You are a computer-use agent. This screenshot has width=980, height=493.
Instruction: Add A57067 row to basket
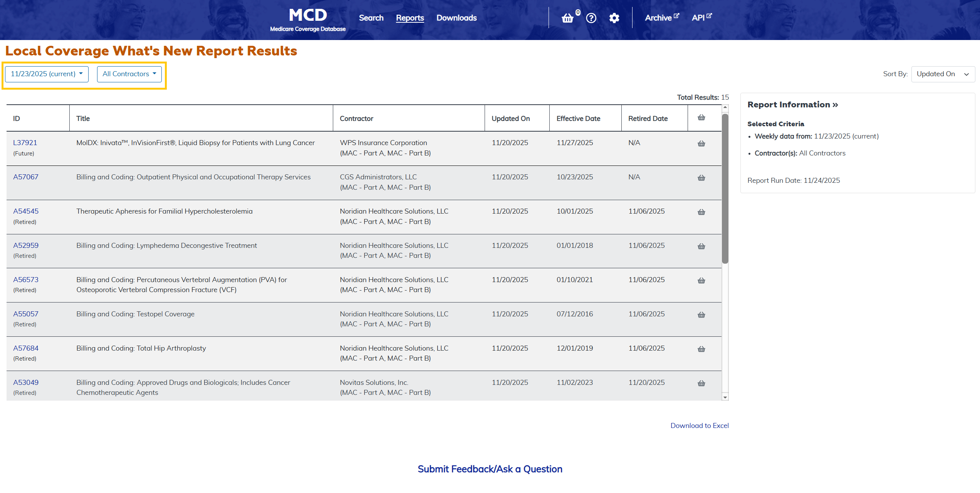click(701, 178)
